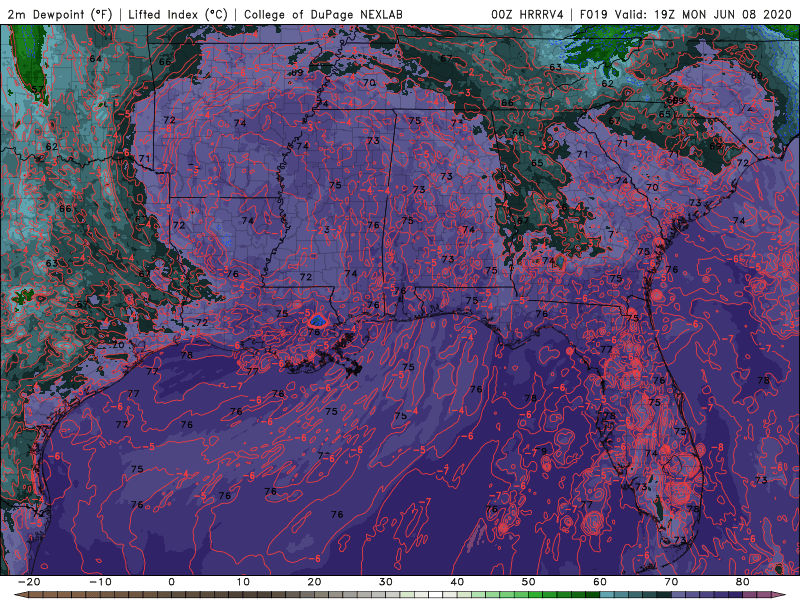Click the '-20' colorbar scale label
This screenshot has width=800, height=600.
[29, 582]
